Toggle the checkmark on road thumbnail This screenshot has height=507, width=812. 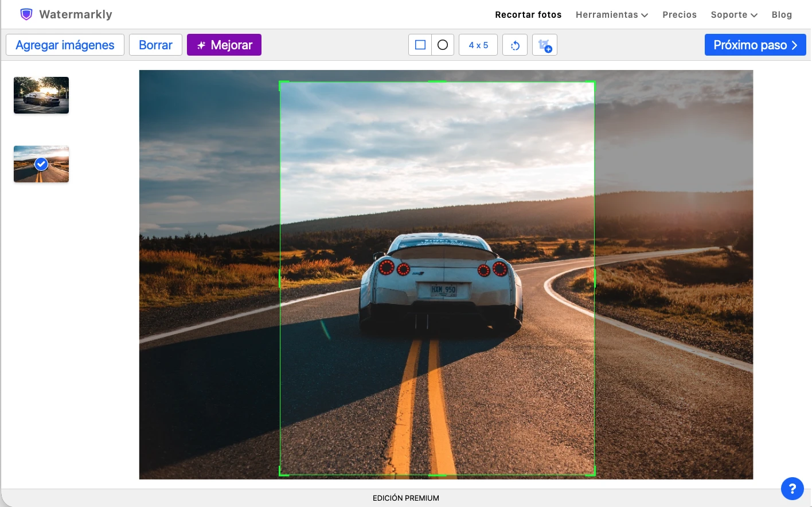[x=41, y=164]
